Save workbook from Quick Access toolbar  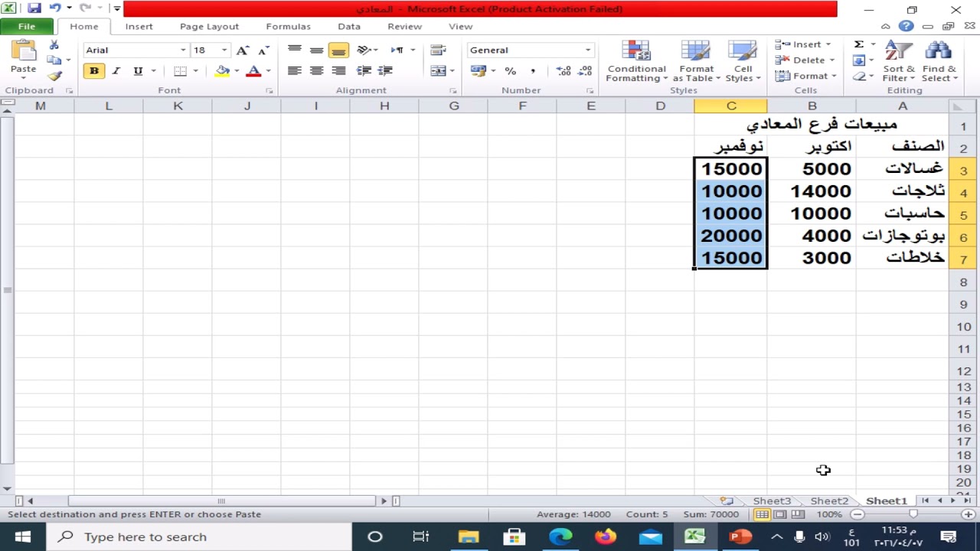pos(34,8)
